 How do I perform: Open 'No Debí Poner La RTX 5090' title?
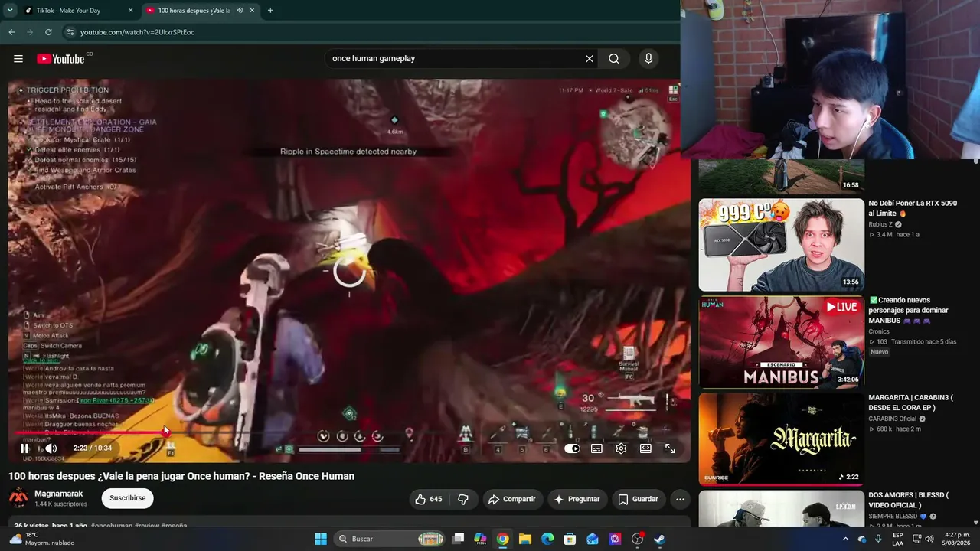coord(913,208)
